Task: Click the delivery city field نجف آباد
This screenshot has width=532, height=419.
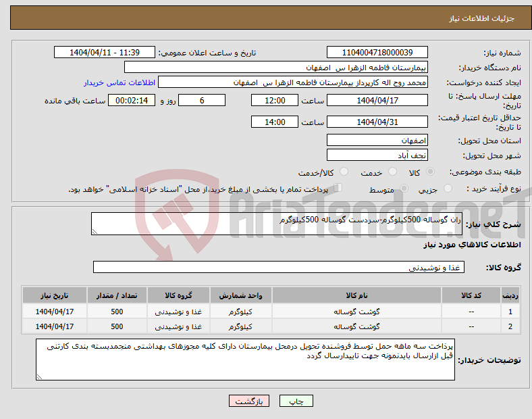Action: click(377, 155)
